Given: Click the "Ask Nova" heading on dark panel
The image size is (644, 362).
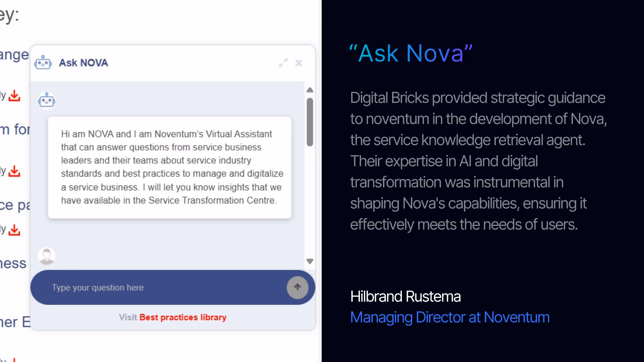Looking at the screenshot, I should click(x=411, y=53).
